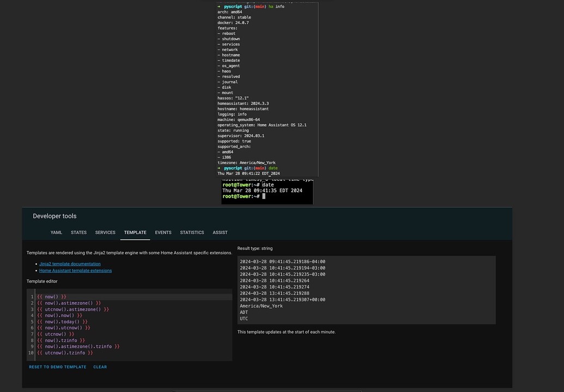Open the STATES tab
Screen dimensions: 564x392
click(x=78, y=232)
